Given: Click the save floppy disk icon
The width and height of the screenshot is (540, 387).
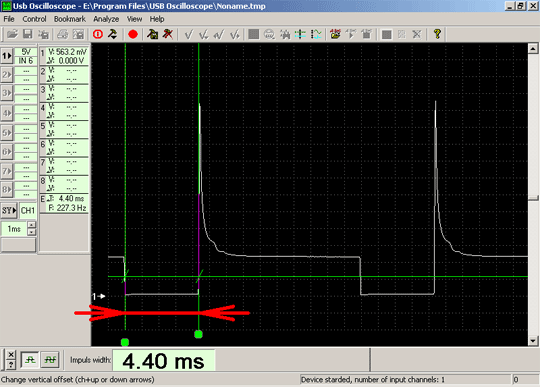Looking at the screenshot, I should [x=28, y=34].
